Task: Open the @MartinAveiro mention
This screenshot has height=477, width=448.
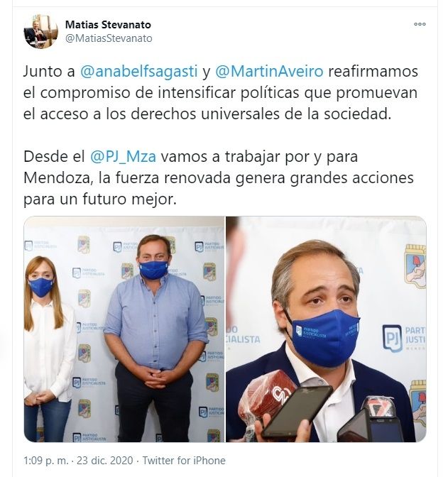Action: (269, 71)
